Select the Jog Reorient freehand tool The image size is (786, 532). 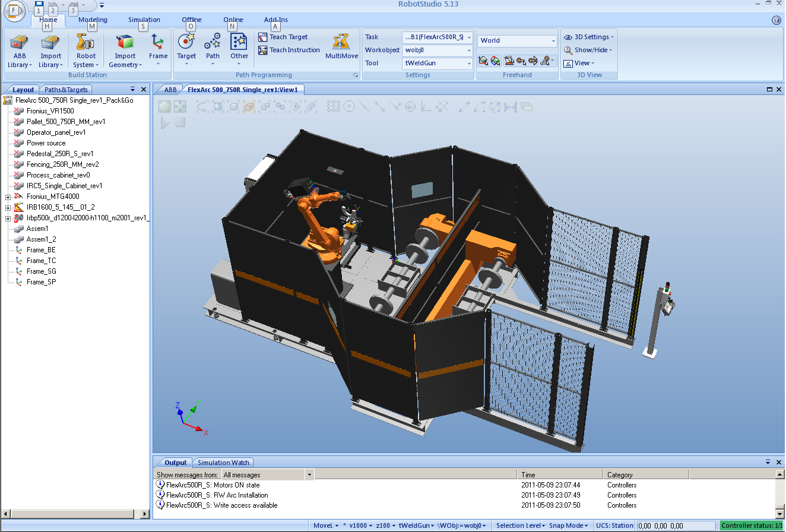(533, 61)
